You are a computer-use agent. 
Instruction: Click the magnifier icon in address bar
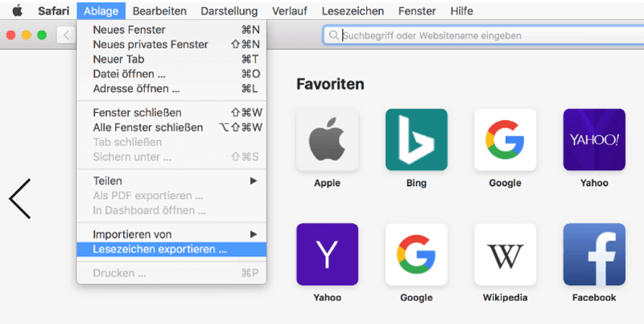coord(334,35)
